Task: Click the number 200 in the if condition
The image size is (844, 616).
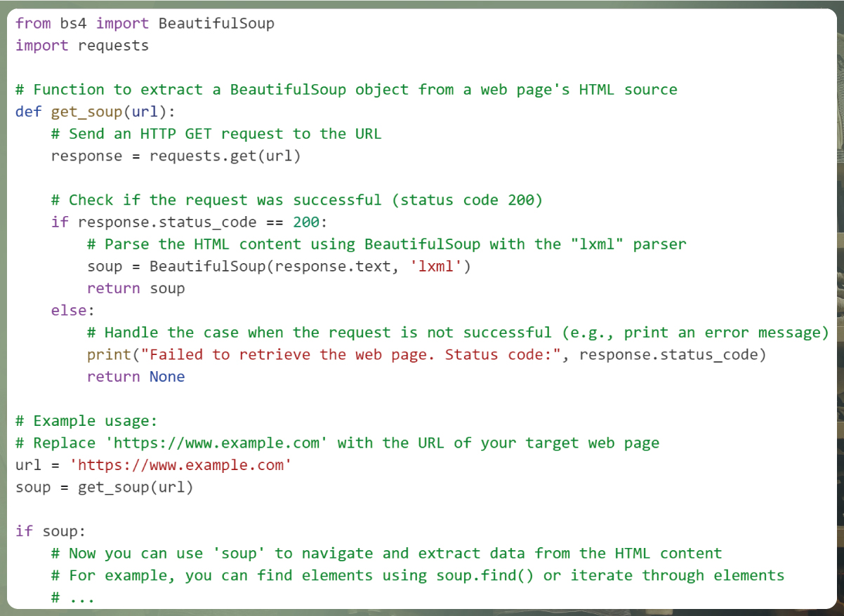Action: 306,222
